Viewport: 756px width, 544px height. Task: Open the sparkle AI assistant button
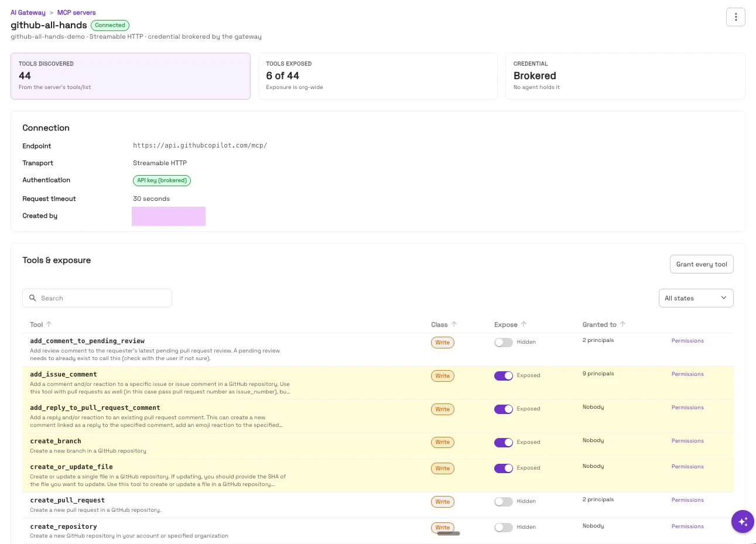click(x=743, y=521)
